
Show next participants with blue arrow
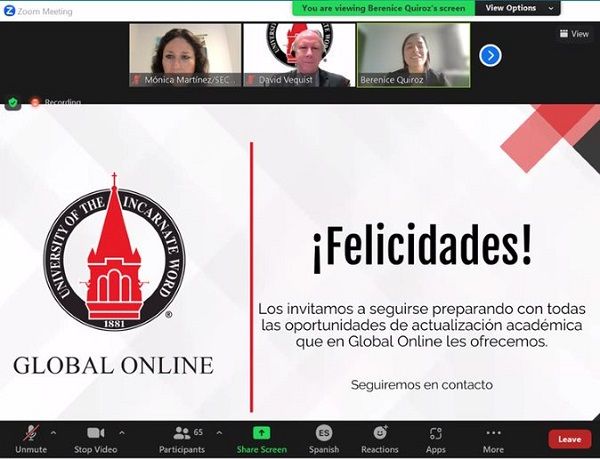click(x=490, y=55)
